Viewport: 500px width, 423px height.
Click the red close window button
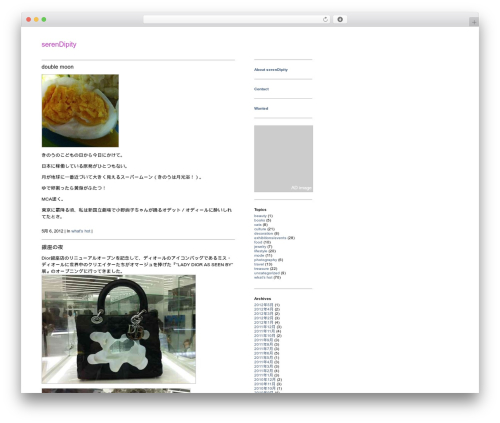(29, 19)
